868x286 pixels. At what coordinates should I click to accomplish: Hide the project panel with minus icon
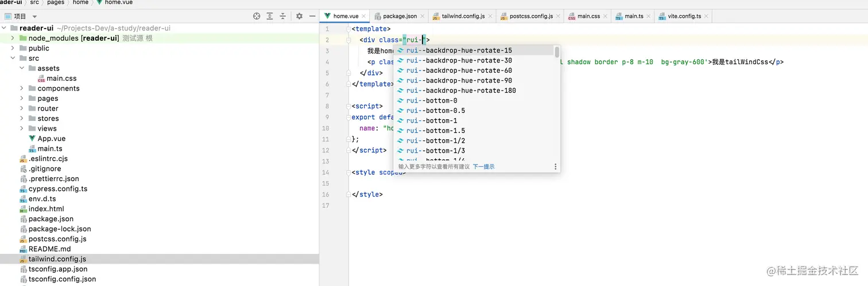click(x=312, y=17)
